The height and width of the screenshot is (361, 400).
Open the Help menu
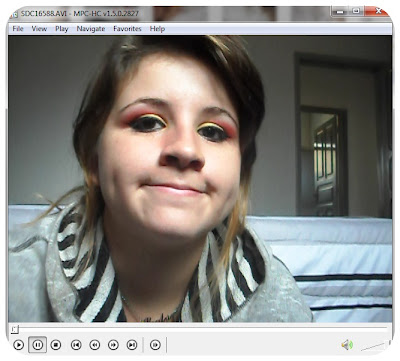pos(157,29)
